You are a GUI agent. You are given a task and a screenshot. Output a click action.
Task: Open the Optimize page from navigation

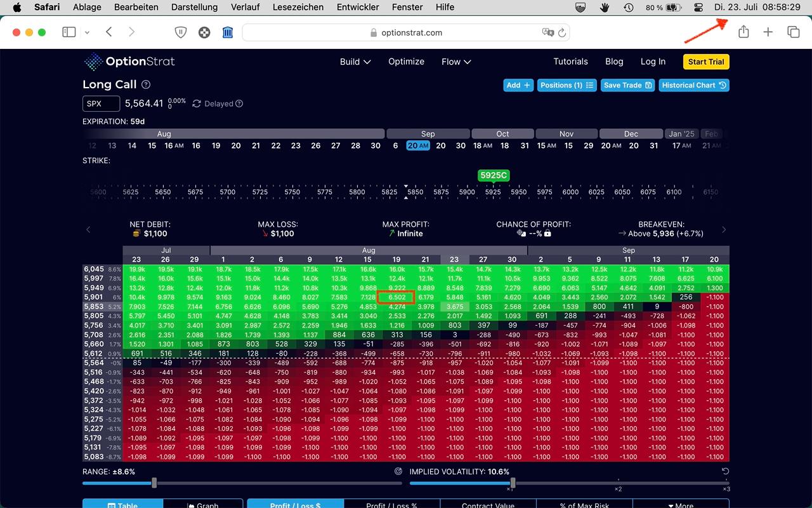coord(406,62)
